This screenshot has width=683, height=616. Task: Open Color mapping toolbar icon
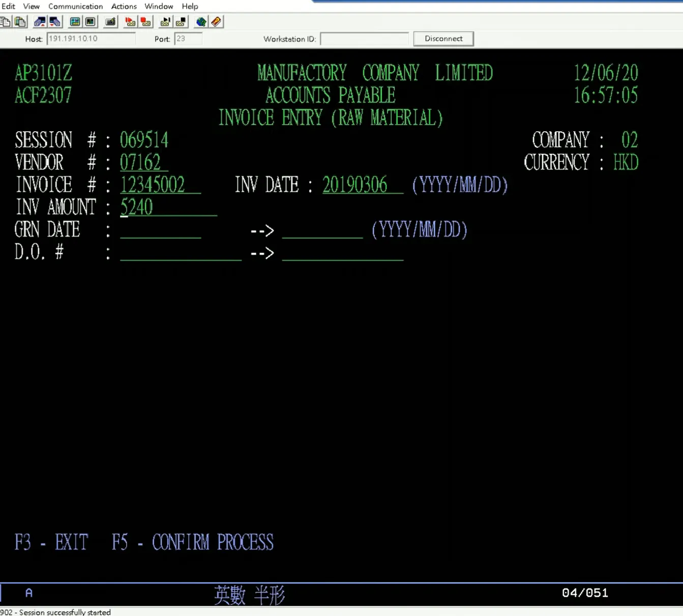click(x=91, y=22)
